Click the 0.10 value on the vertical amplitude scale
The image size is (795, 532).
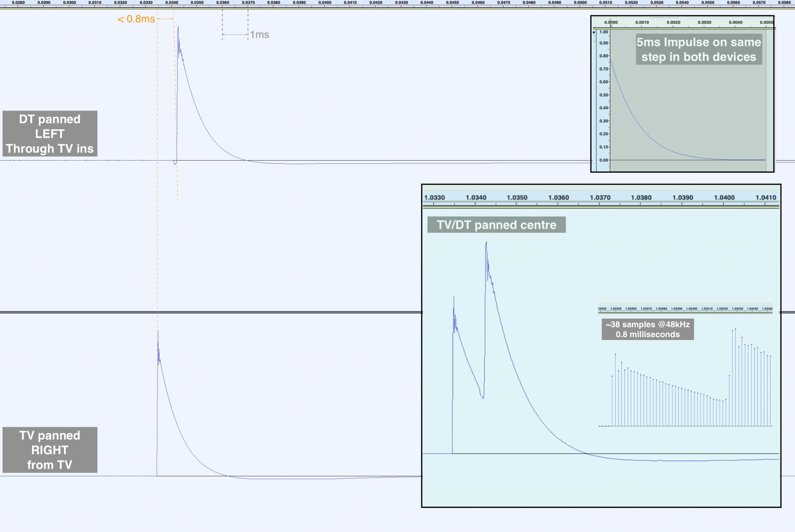604,147
